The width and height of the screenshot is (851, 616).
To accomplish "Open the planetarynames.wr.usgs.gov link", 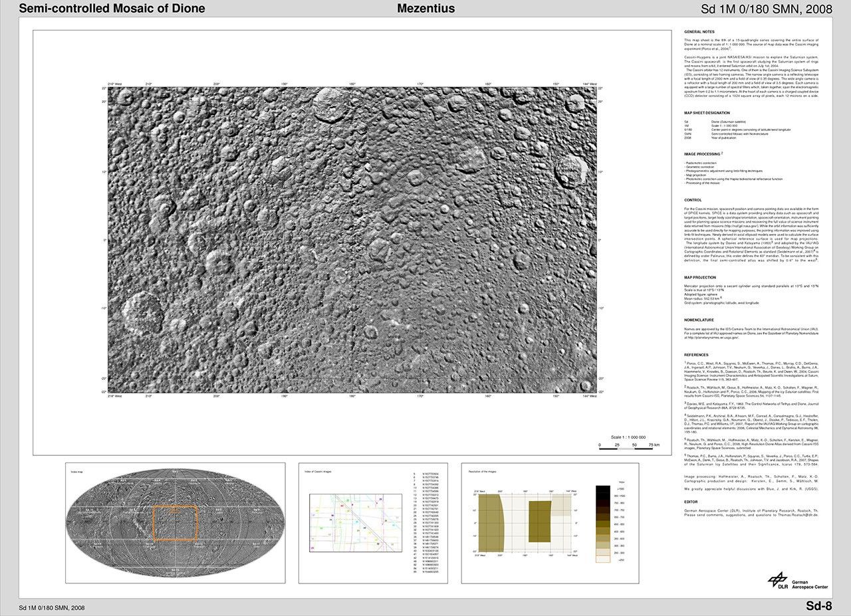I will coord(711,337).
